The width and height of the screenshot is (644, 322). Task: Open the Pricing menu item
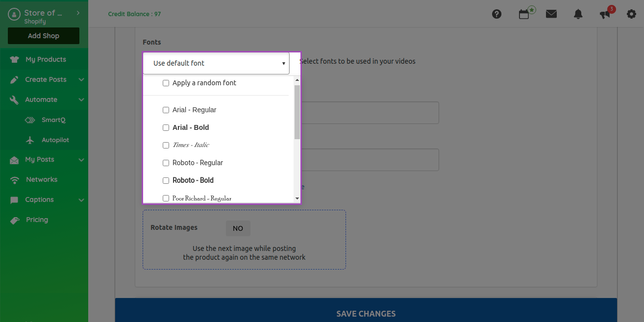37,220
